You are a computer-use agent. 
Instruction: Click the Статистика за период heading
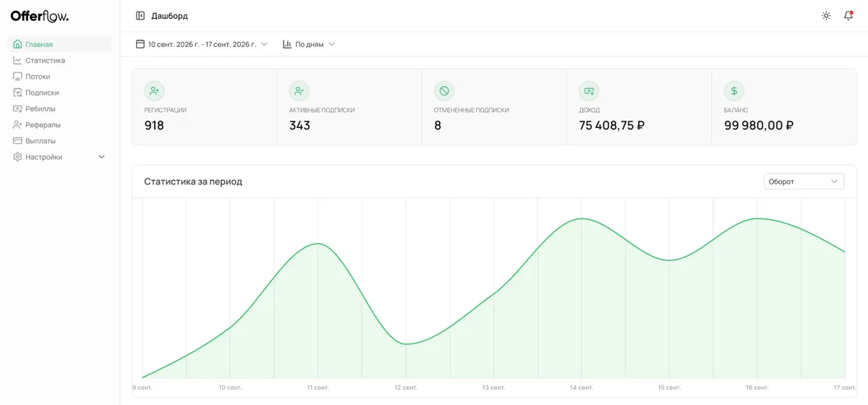coord(193,182)
